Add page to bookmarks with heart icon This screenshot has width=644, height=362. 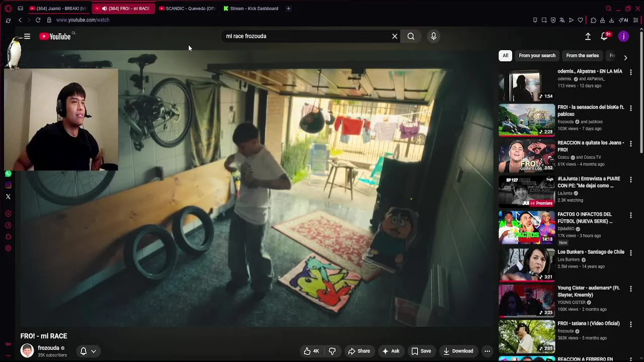pyautogui.click(x=580, y=20)
